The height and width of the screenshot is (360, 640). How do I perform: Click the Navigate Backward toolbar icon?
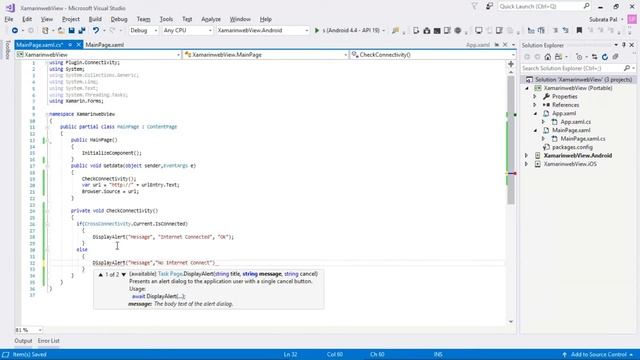[15, 31]
